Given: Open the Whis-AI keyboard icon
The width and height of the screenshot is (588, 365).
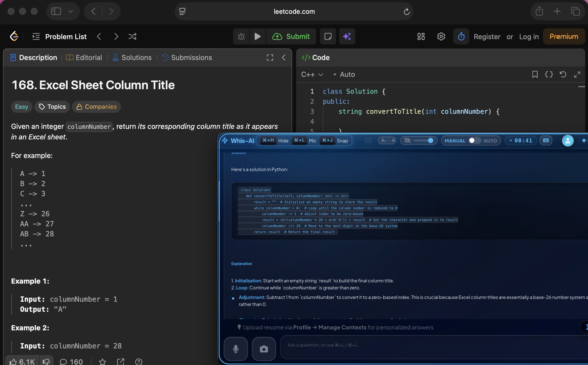Looking at the screenshot, I should (x=546, y=140).
